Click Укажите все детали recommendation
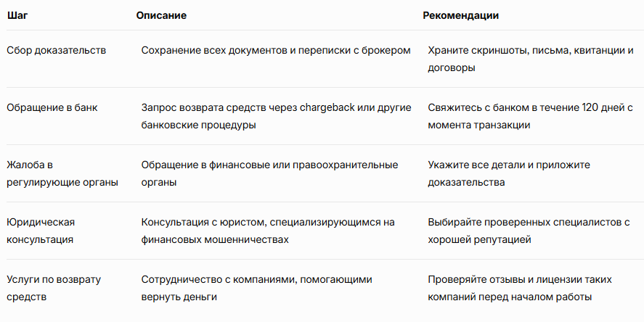The height and width of the screenshot is (322, 644). pyautogui.click(x=509, y=173)
